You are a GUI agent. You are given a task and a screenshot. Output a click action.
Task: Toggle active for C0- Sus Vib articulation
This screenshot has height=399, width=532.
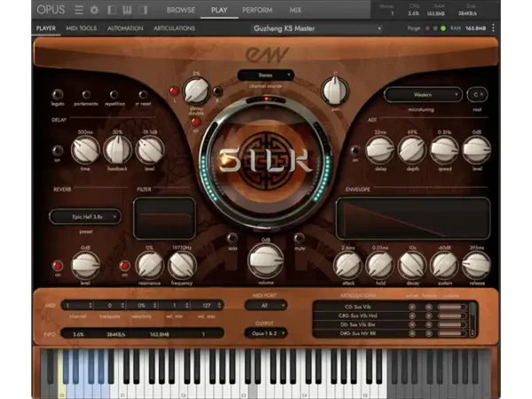412,307
